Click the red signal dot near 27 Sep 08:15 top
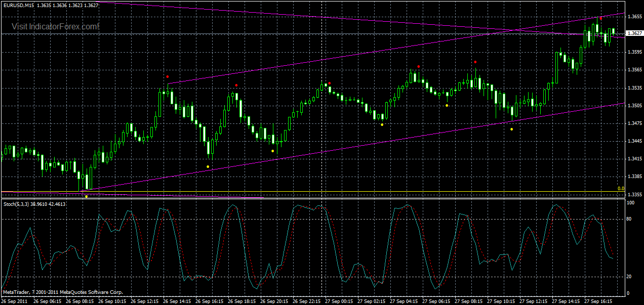Viewport: 644px width, 305px height. tap(474, 62)
